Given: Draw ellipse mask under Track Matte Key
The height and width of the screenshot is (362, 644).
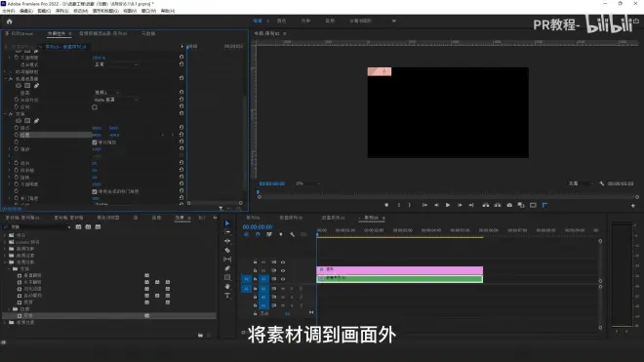Looking at the screenshot, I should (x=19, y=86).
